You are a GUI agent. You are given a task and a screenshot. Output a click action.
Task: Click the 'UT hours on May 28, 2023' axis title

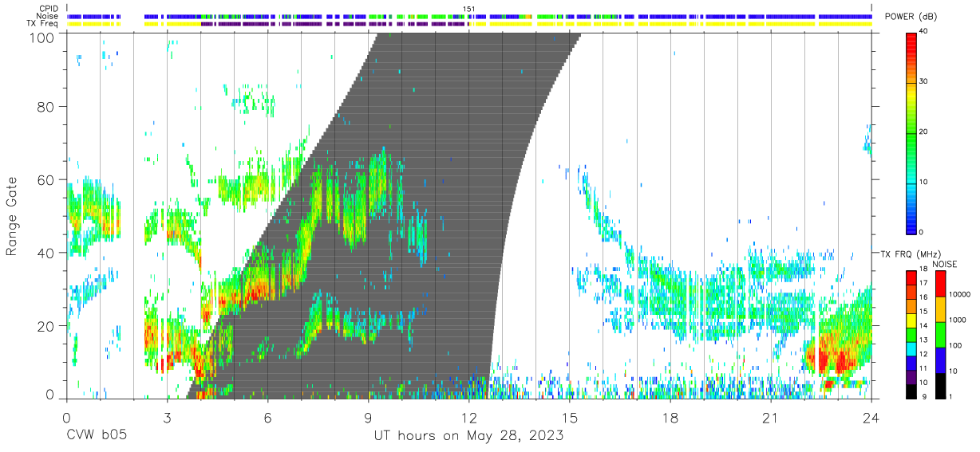tap(468, 436)
